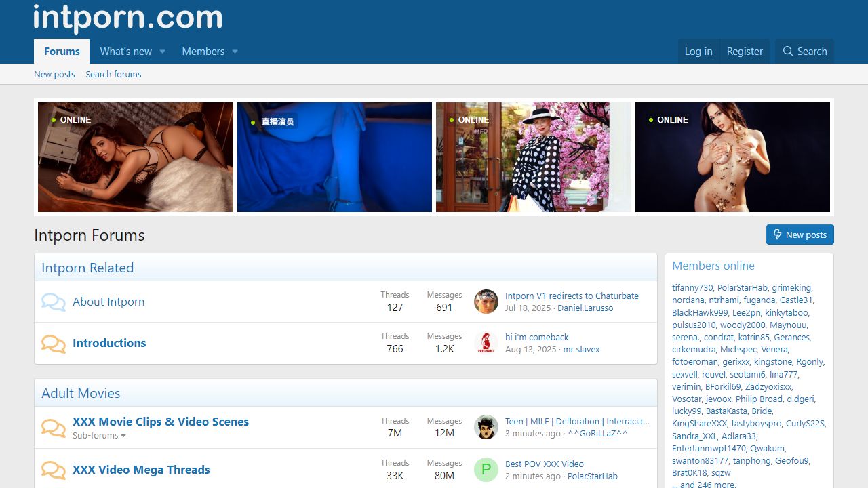The height and width of the screenshot is (488, 868).
Task: Click the Movie Clips & Video Scenes bubble icon
Action: (54, 428)
